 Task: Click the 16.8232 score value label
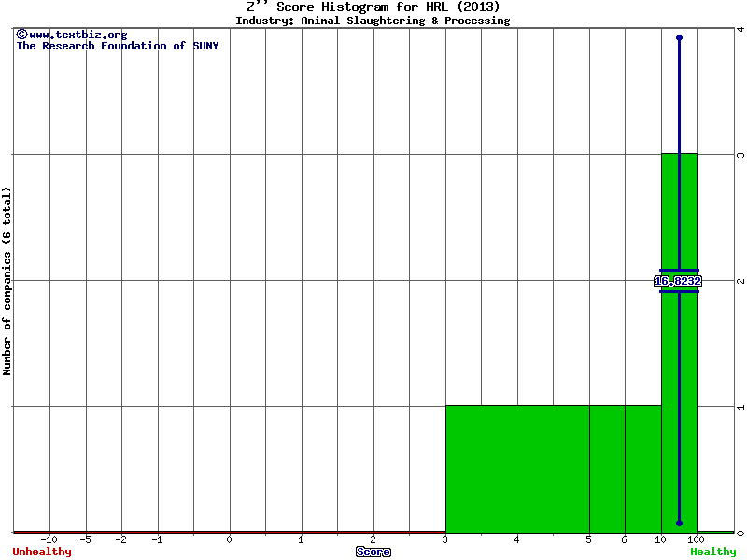(678, 281)
